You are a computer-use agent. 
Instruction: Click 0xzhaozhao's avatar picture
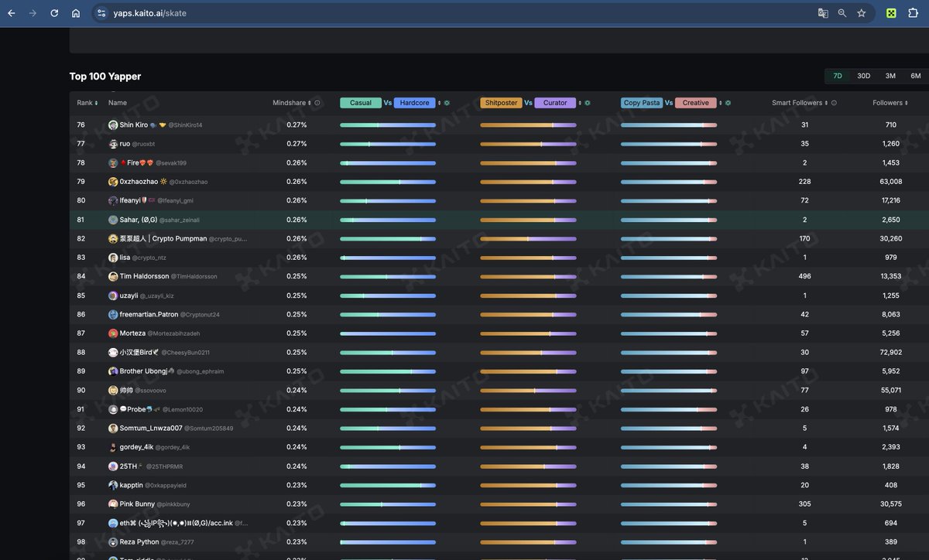113,182
